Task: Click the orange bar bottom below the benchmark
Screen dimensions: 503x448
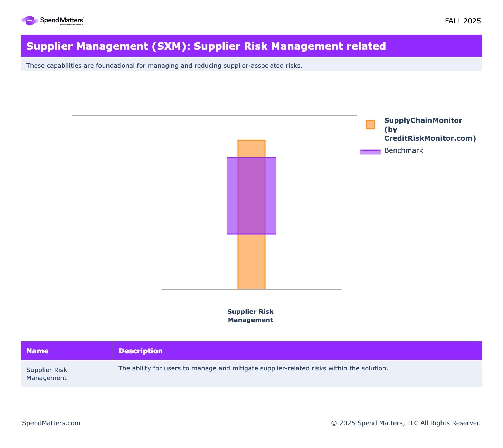Action: (251, 262)
